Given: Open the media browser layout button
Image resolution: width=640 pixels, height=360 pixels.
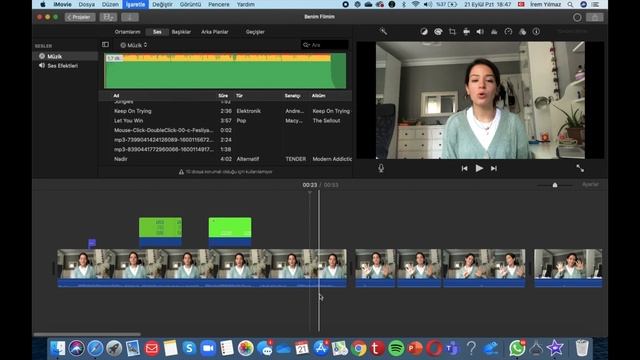Looking at the screenshot, I should point(108,17).
